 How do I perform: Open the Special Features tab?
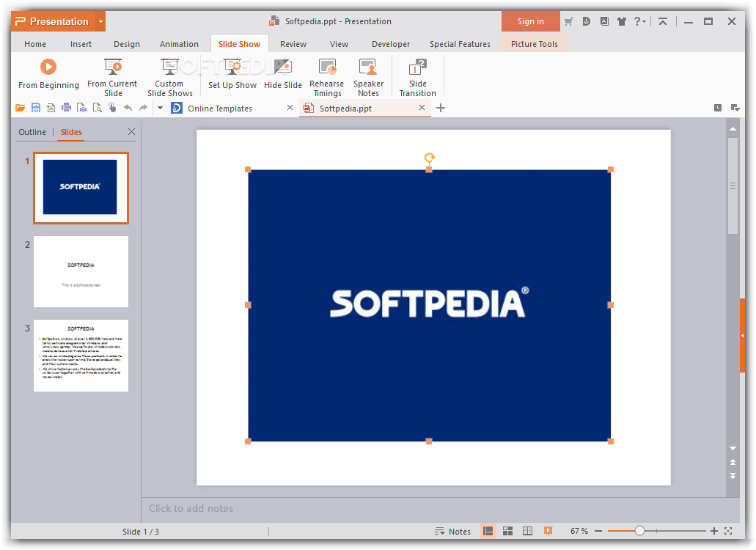coord(460,44)
